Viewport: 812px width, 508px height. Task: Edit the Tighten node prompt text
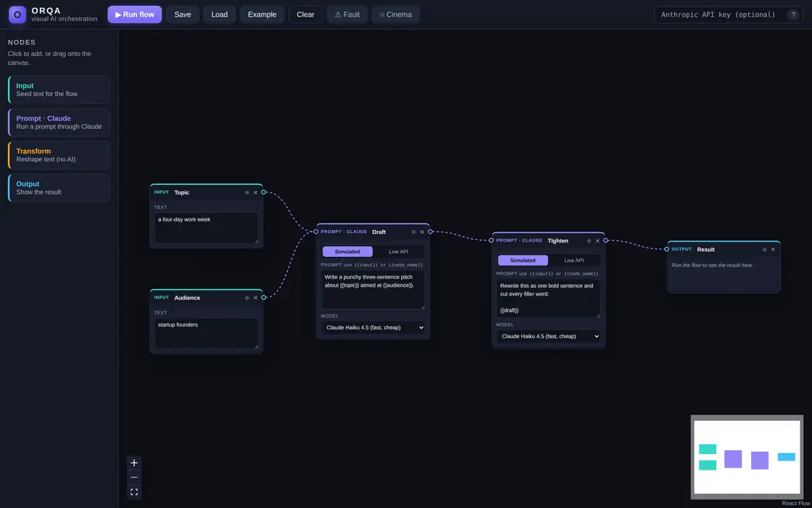pyautogui.click(x=548, y=298)
